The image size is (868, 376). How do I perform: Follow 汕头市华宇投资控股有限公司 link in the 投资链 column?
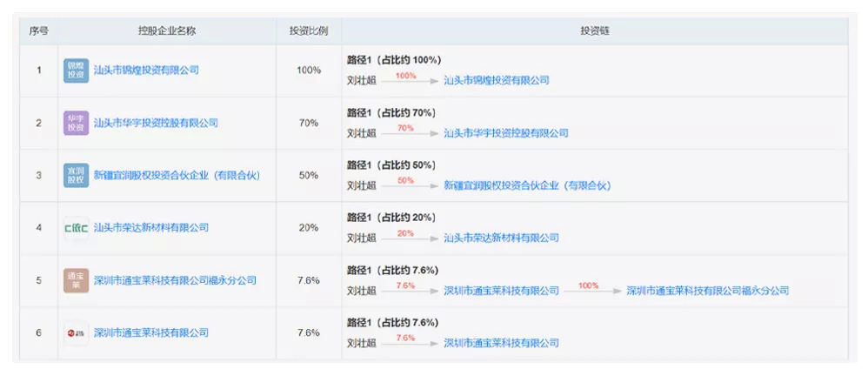tap(506, 133)
